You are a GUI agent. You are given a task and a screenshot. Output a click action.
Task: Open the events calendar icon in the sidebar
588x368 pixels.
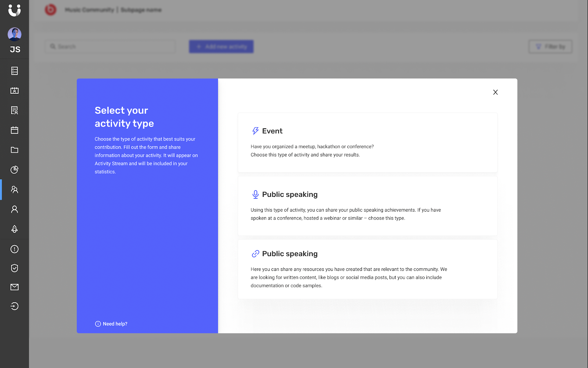[14, 130]
